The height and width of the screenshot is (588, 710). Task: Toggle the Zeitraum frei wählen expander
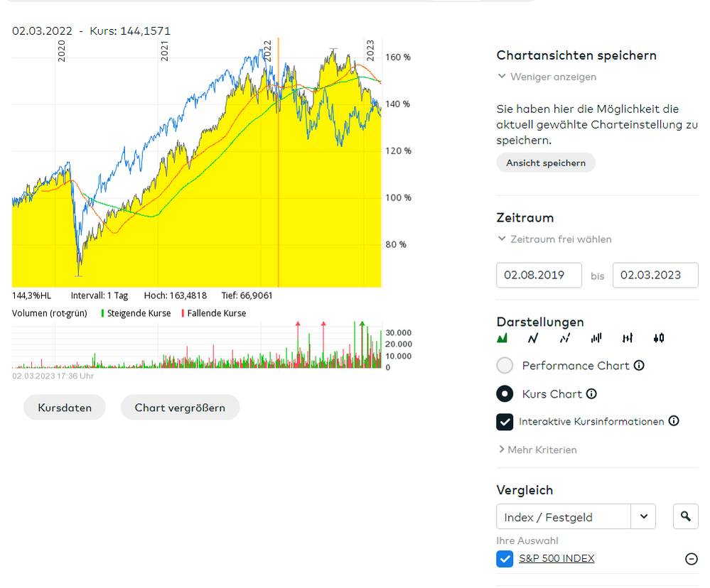(554, 239)
